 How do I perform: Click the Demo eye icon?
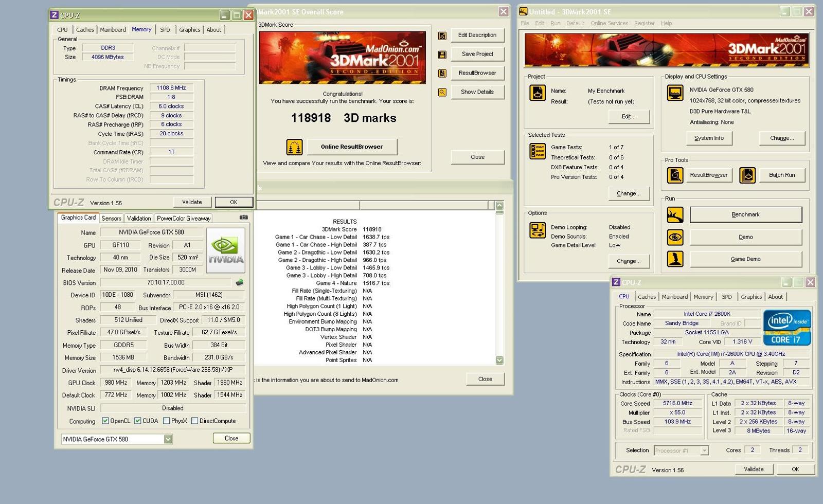point(675,237)
